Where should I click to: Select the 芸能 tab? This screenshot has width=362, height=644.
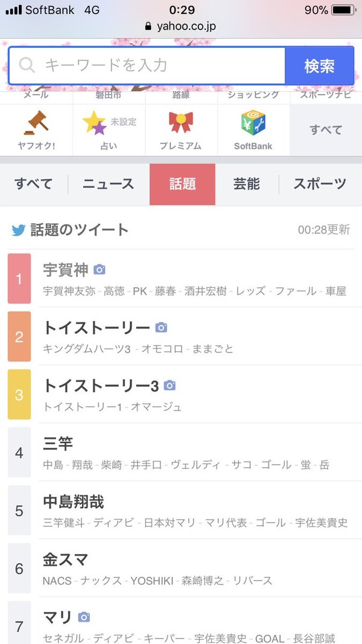pyautogui.click(x=246, y=184)
